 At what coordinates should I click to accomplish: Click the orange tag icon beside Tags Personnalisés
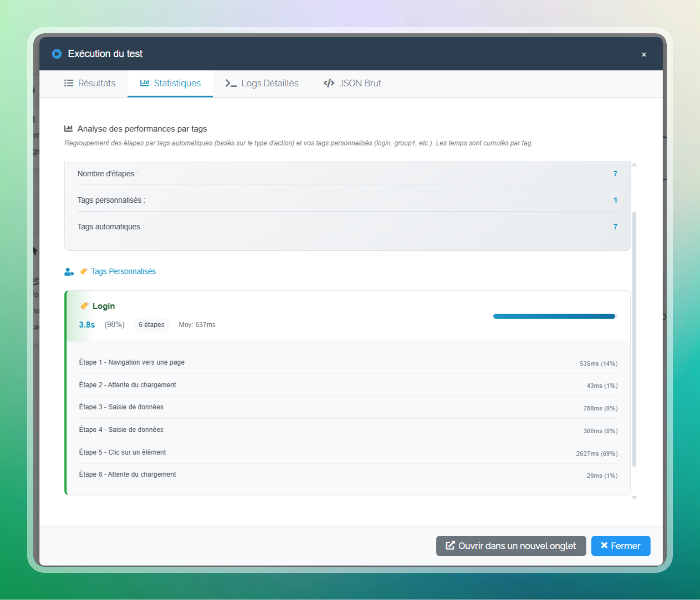84,271
